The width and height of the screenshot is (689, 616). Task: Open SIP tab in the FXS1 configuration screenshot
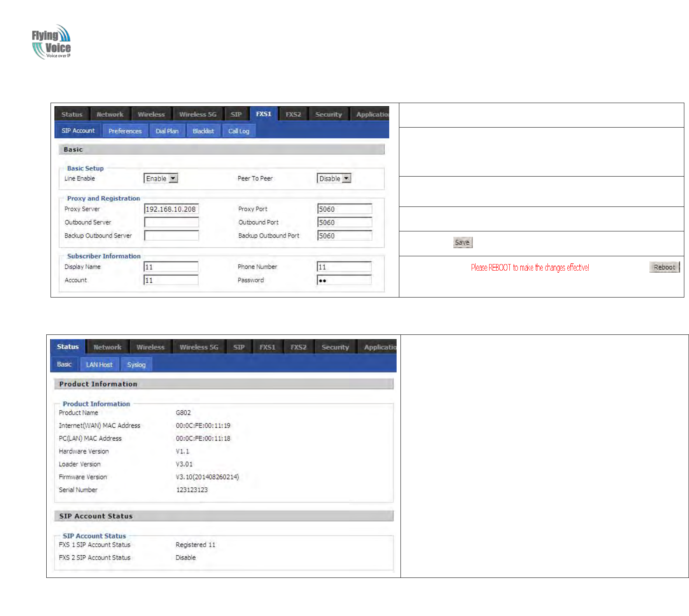[236, 114]
